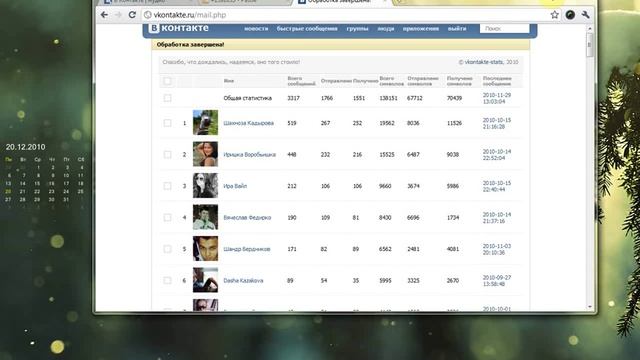Click the date 20.12.2010 on desktop calendar widget
640x360 pixels.
(x=25, y=147)
